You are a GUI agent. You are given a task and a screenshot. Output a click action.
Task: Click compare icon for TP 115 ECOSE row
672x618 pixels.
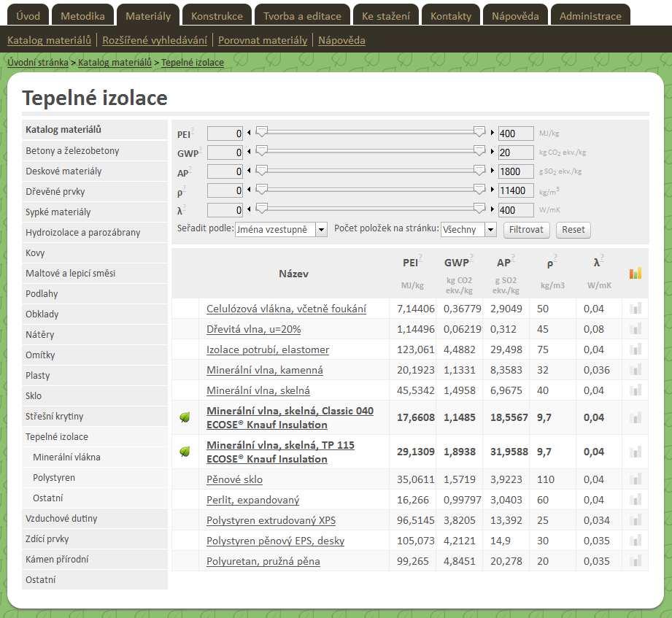point(635,452)
